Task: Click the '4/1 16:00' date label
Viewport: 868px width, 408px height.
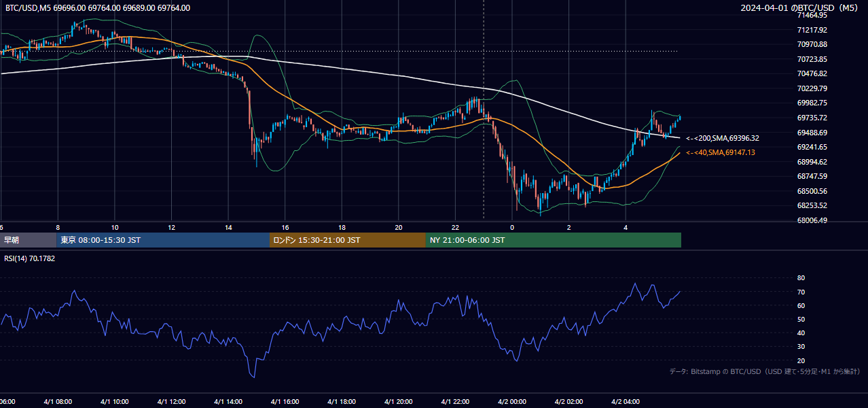Action: click(285, 402)
